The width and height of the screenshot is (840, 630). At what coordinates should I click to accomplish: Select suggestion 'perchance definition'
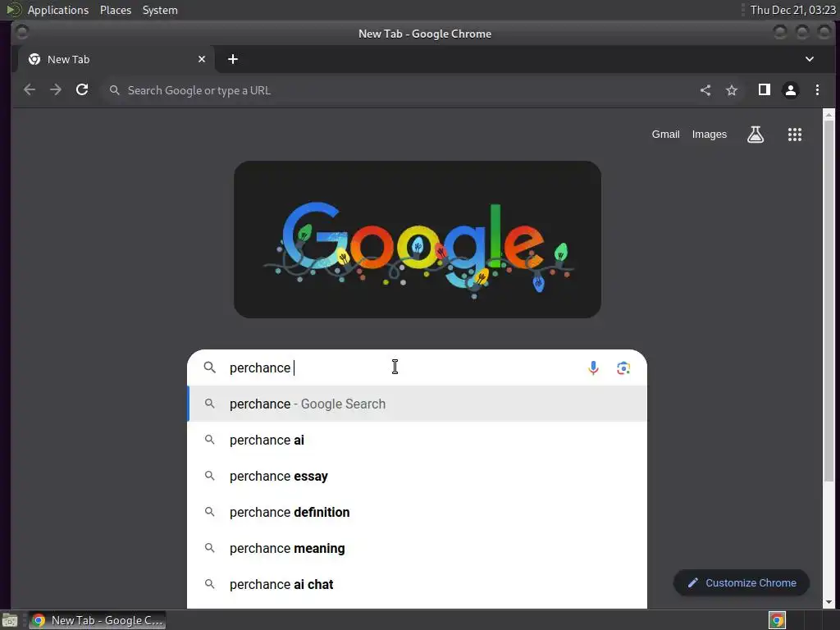click(418, 512)
